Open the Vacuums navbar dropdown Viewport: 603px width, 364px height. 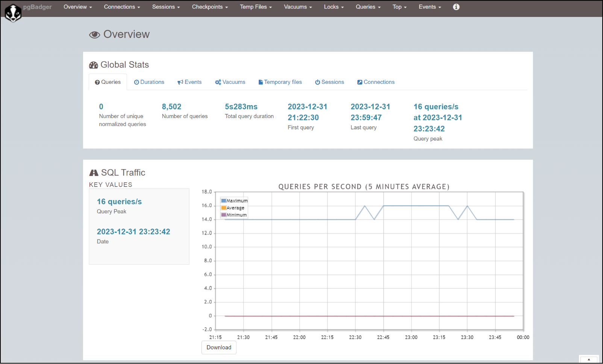click(x=298, y=7)
